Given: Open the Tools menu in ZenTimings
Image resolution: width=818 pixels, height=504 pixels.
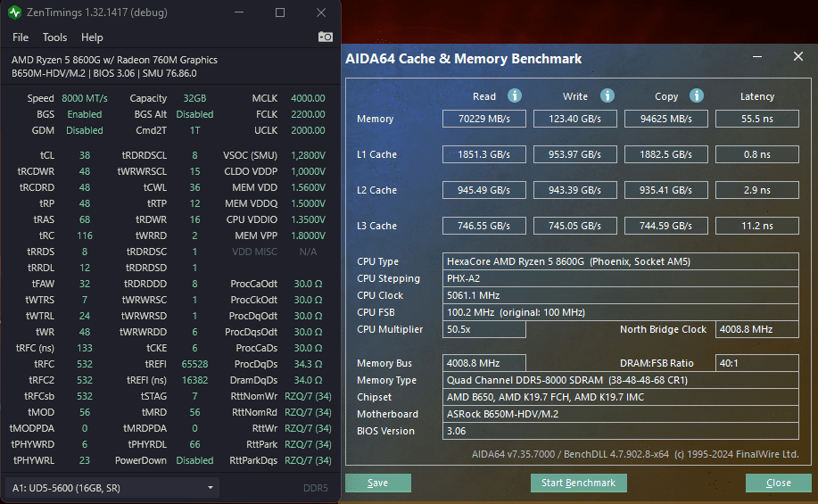Looking at the screenshot, I should click(54, 37).
